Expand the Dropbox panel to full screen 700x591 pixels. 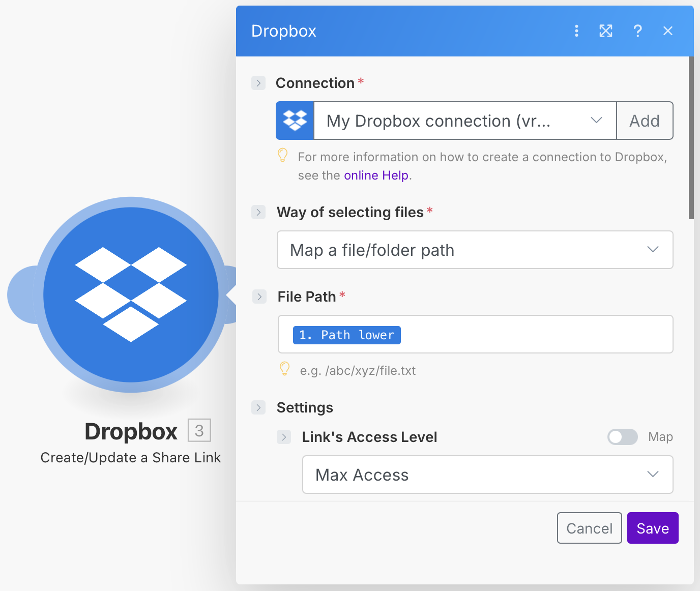click(606, 31)
